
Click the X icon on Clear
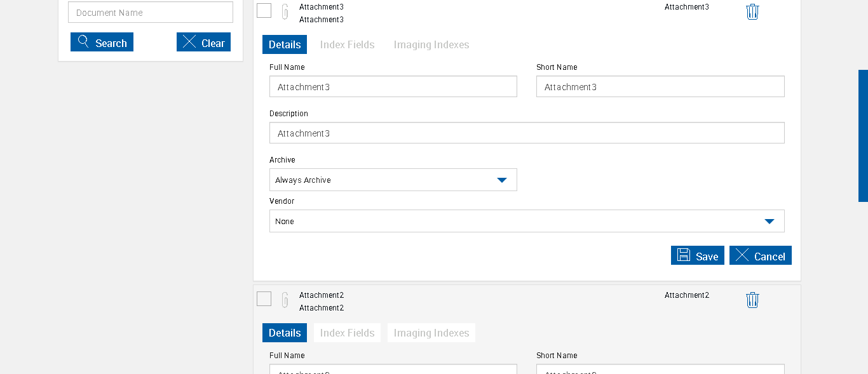pos(189,43)
